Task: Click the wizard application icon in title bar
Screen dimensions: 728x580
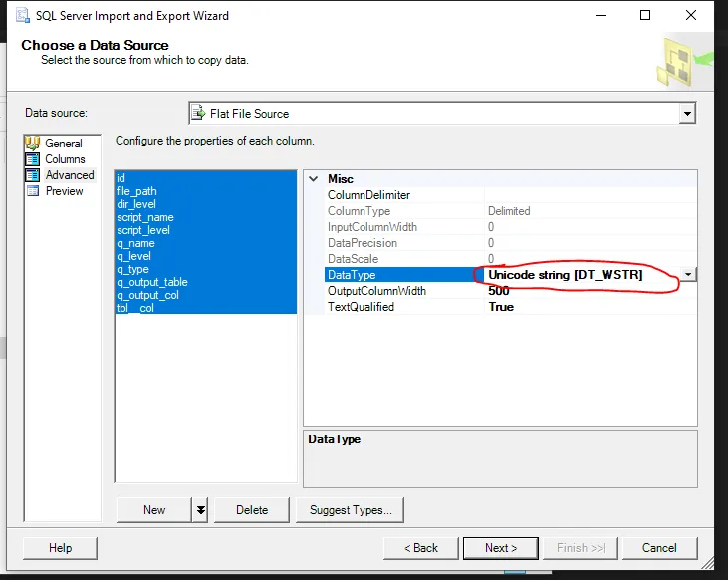Action: coord(23,15)
